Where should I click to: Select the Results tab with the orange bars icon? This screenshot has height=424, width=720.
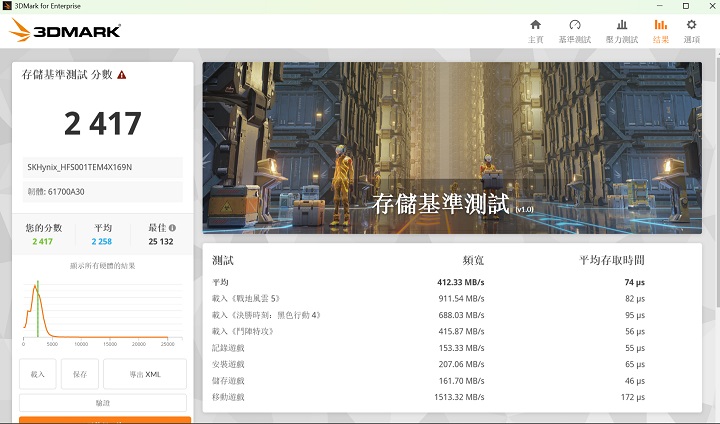(x=661, y=31)
